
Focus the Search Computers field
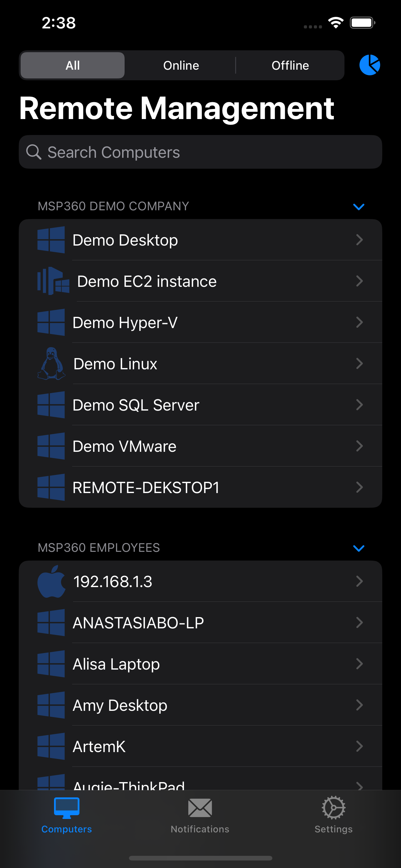tap(200, 152)
